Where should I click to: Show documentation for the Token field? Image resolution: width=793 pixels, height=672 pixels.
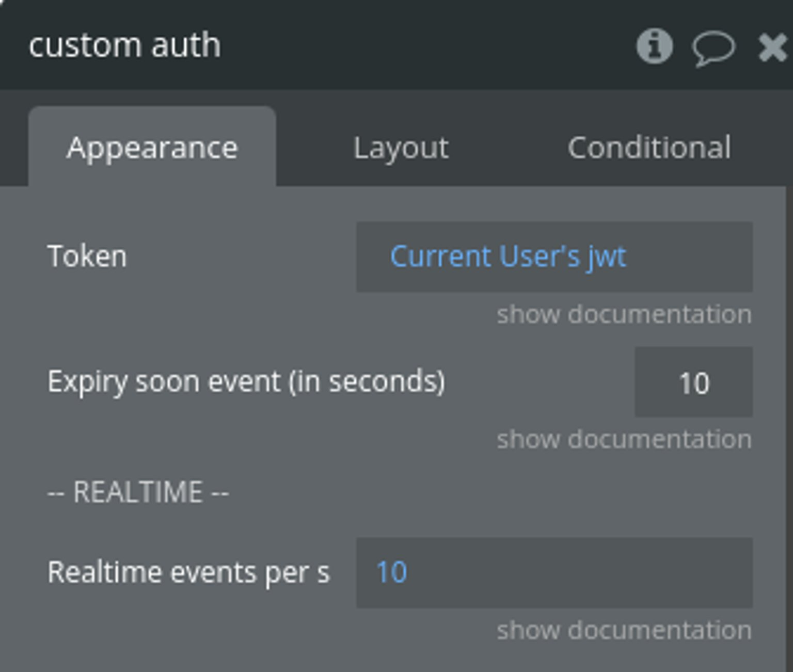[624, 314]
